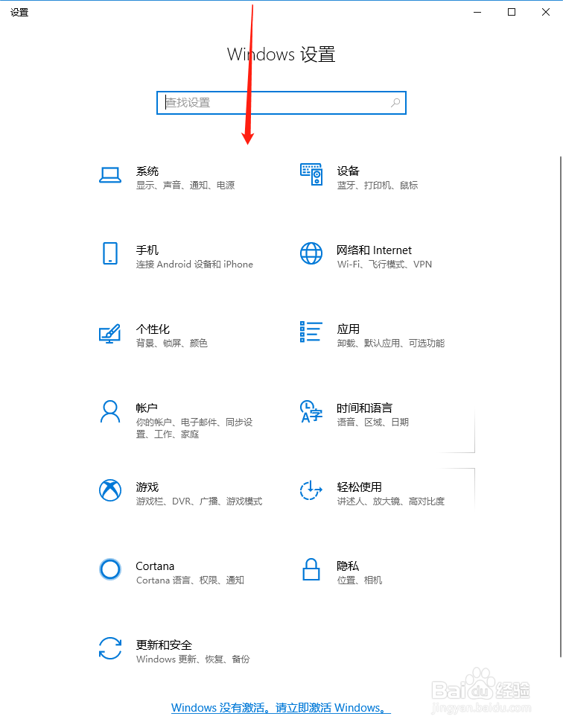563x728 pixels.
Task: Open the 手机 settings title
Action: pyautogui.click(x=147, y=250)
